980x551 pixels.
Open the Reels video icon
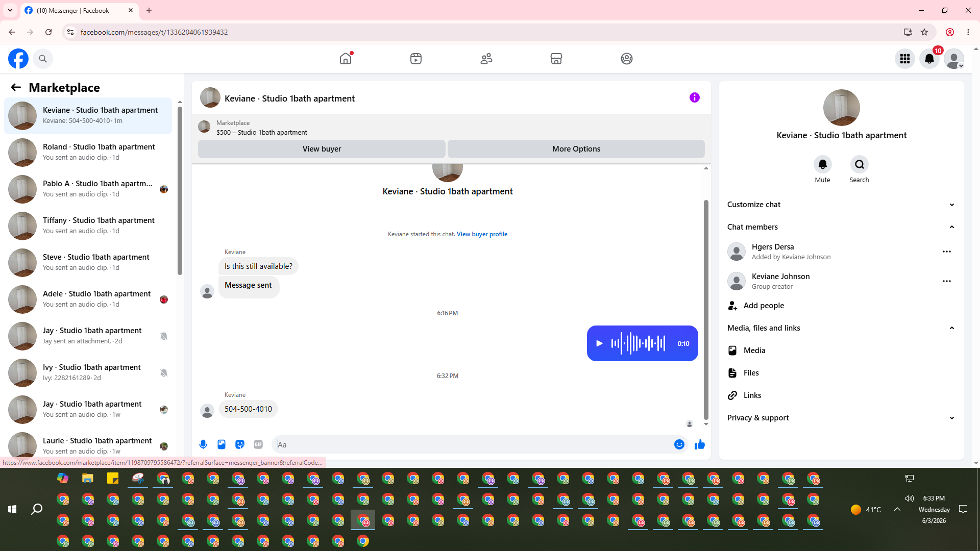(416, 59)
